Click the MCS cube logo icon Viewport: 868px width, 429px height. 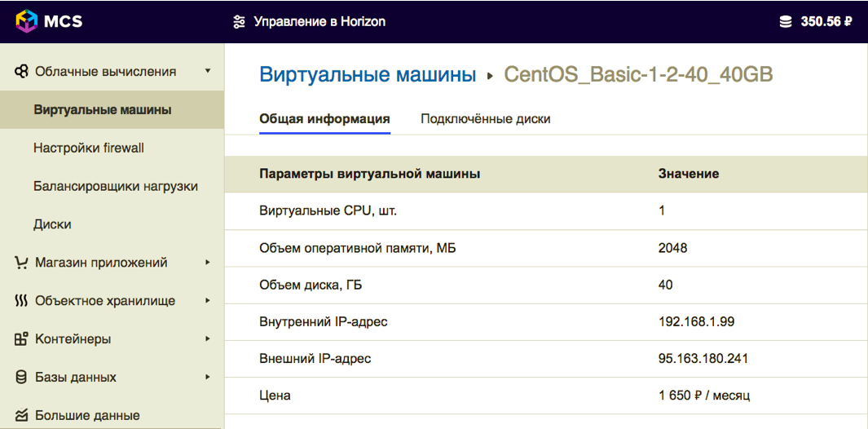tap(25, 21)
